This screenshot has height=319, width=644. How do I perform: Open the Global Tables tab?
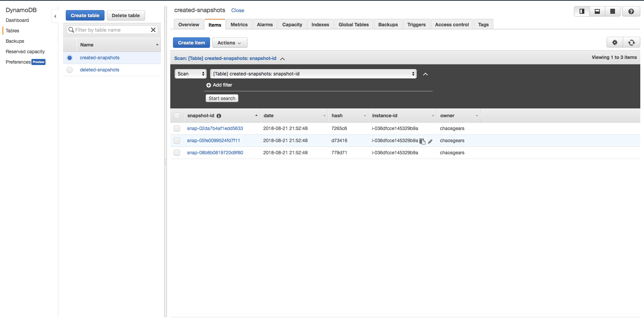[353, 25]
